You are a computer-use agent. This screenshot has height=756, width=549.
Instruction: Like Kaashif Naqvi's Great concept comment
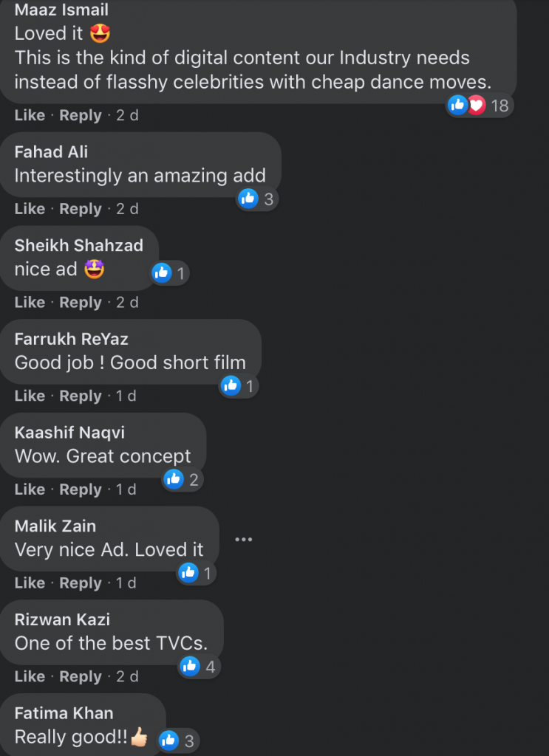[30, 489]
